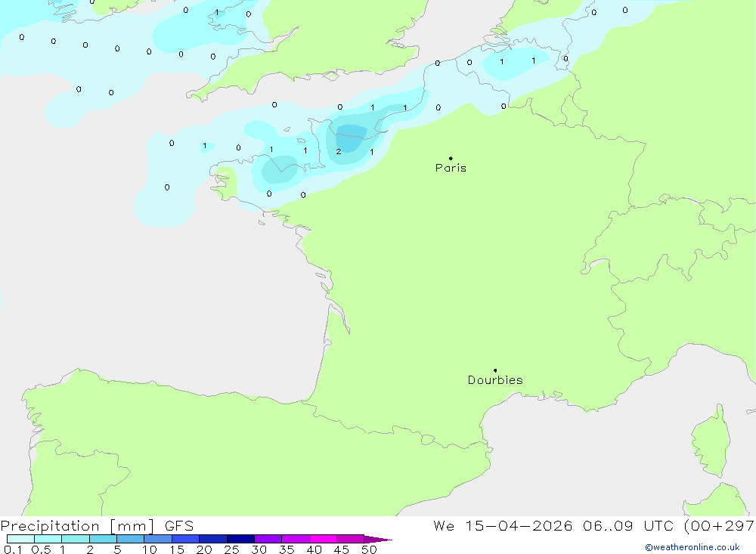756x554 pixels.
Task: Click the '30' legend scale label
Action: point(259,549)
